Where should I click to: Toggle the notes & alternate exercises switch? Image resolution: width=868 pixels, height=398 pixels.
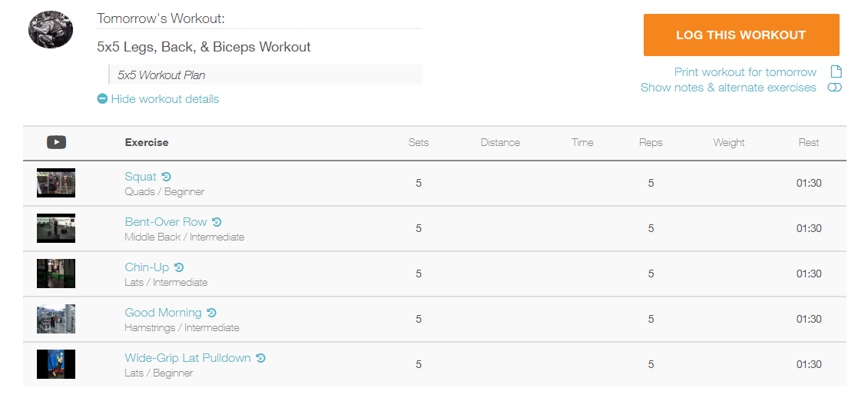point(834,88)
